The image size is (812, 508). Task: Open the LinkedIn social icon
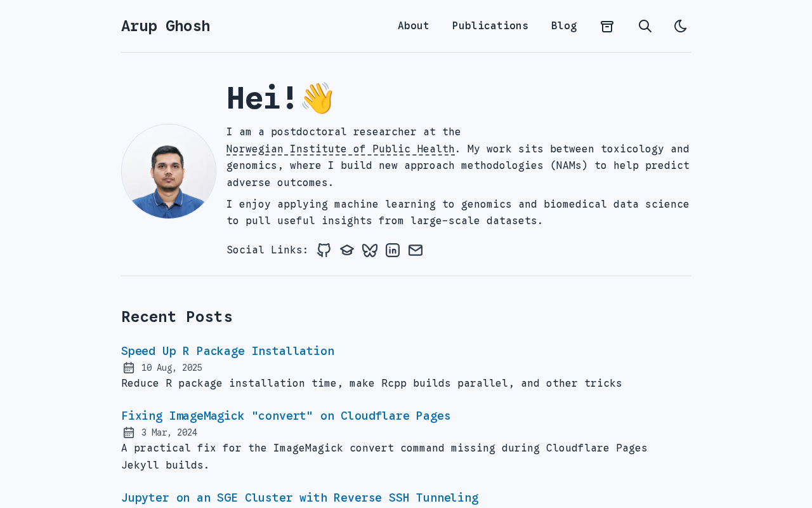pyautogui.click(x=393, y=250)
